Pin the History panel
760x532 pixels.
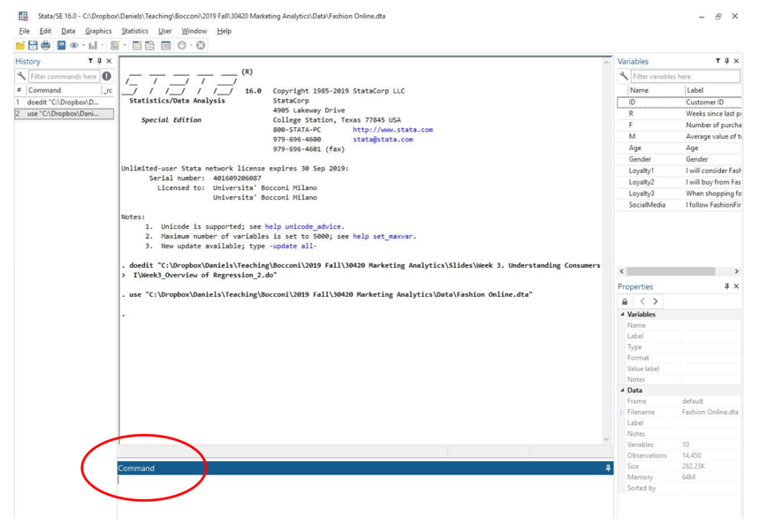(x=99, y=61)
